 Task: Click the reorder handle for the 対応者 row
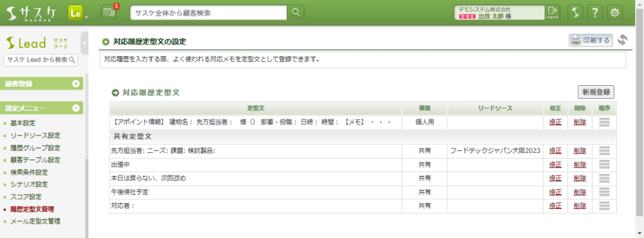point(604,206)
